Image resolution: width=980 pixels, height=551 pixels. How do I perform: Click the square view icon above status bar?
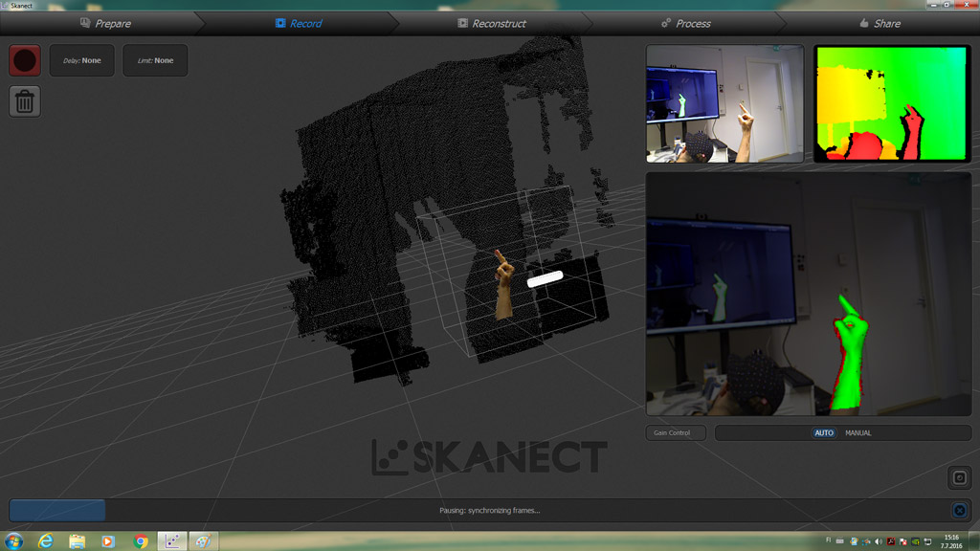click(x=960, y=478)
